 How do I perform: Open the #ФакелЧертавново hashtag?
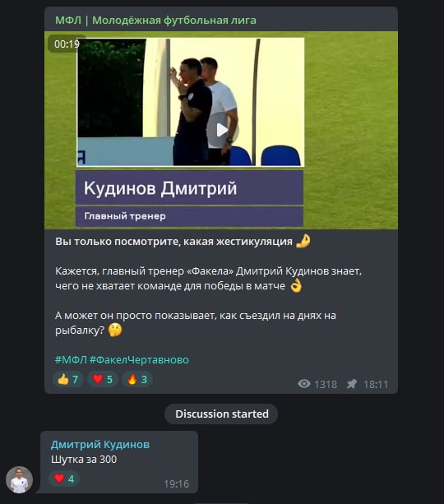point(139,359)
